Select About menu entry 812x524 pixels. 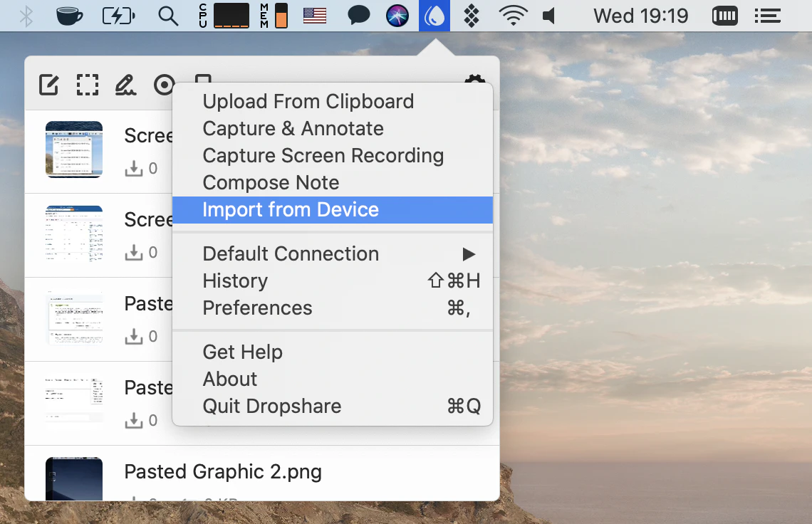click(333, 379)
